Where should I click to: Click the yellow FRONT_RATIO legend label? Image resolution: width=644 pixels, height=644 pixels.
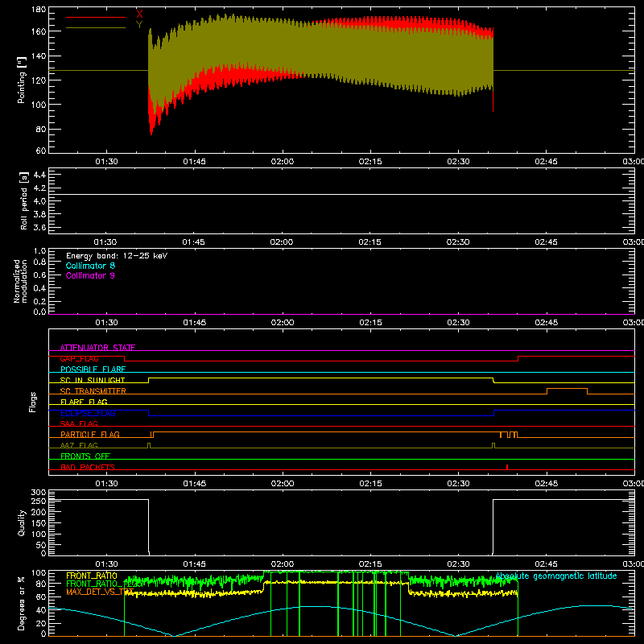92,576
